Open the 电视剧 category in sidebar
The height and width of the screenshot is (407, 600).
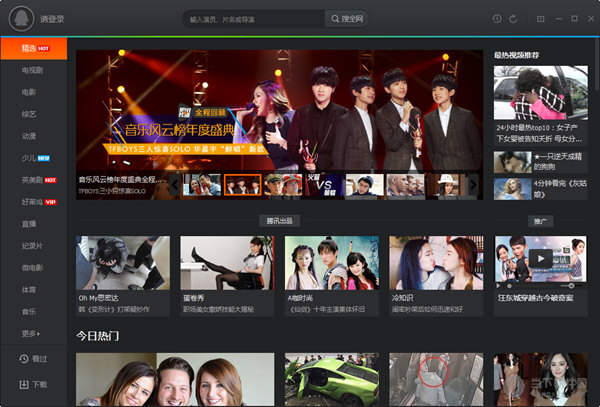click(34, 70)
